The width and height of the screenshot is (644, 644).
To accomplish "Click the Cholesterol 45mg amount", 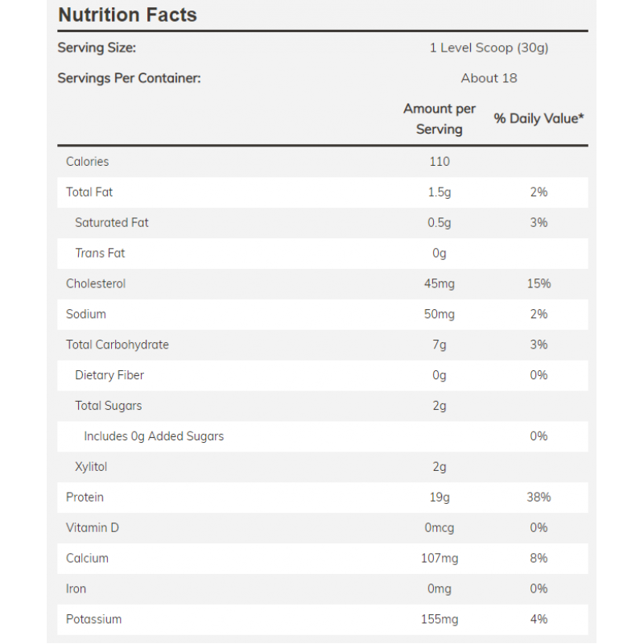I will click(440, 284).
